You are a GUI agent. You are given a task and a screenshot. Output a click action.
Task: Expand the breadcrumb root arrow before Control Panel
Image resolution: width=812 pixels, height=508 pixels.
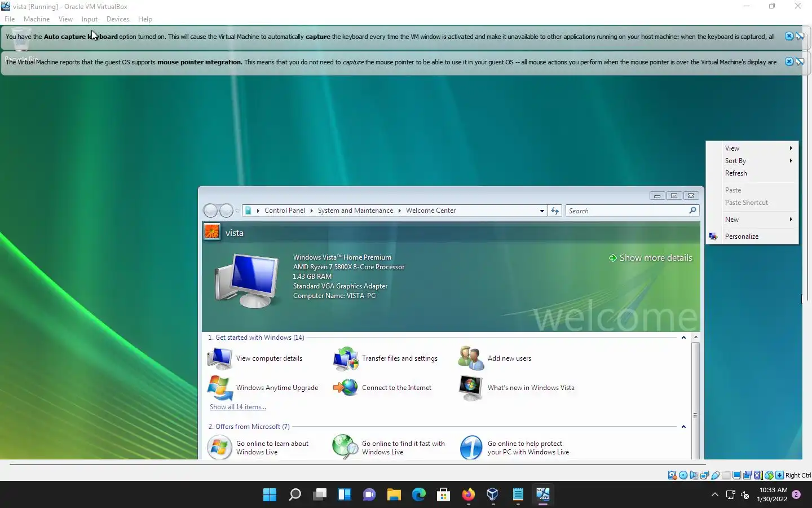(x=258, y=211)
